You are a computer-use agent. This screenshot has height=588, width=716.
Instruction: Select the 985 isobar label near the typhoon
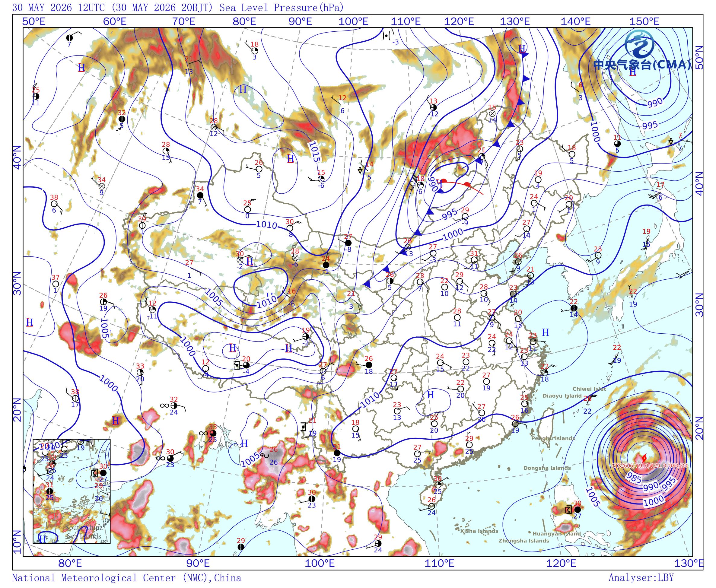[633, 478]
